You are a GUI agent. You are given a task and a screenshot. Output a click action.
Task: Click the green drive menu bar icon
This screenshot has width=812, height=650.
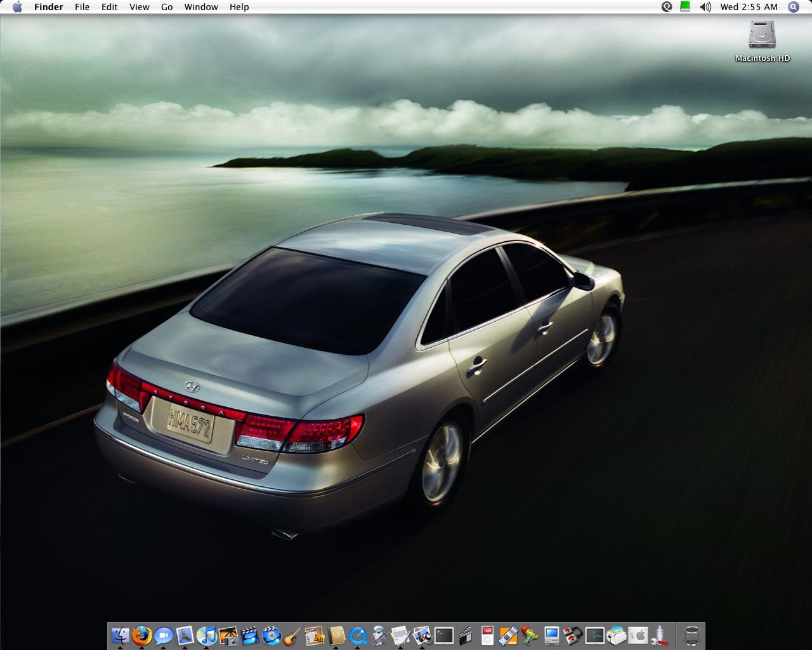point(685,7)
